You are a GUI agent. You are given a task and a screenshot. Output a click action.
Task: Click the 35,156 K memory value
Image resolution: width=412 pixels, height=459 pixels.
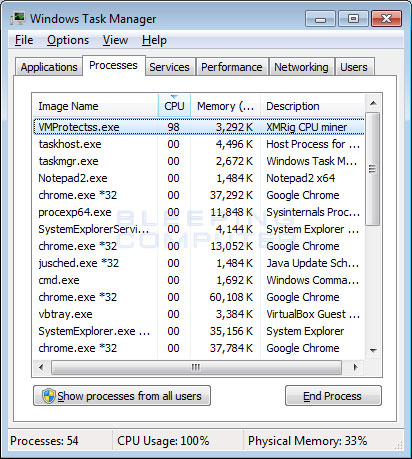coord(232,331)
